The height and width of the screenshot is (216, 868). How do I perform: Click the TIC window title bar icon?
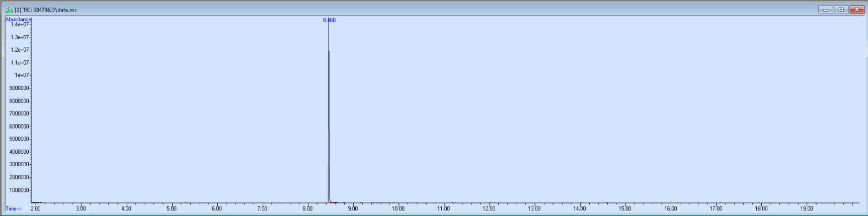point(9,10)
